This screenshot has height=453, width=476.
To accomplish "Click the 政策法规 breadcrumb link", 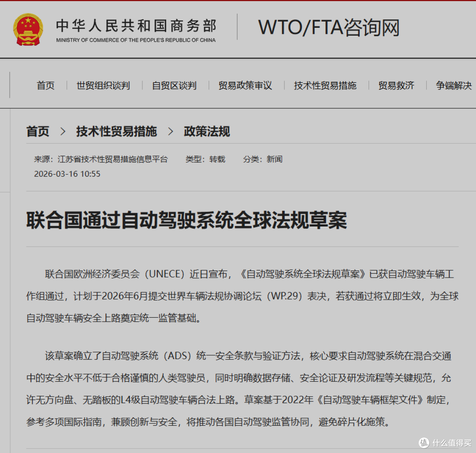I will pos(207,131).
